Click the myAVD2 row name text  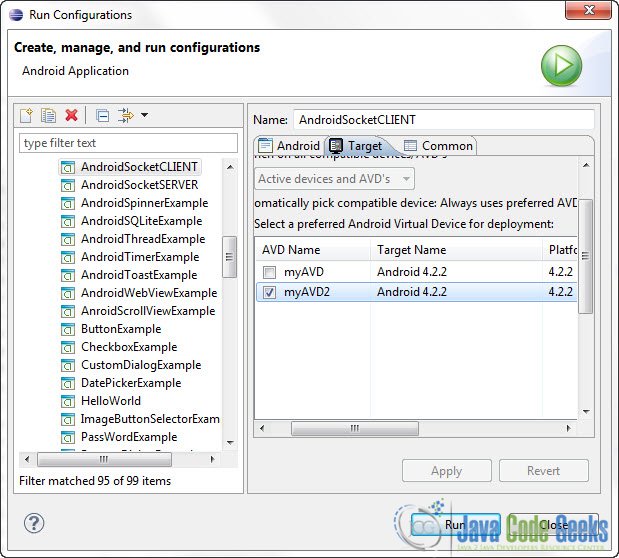(307, 292)
